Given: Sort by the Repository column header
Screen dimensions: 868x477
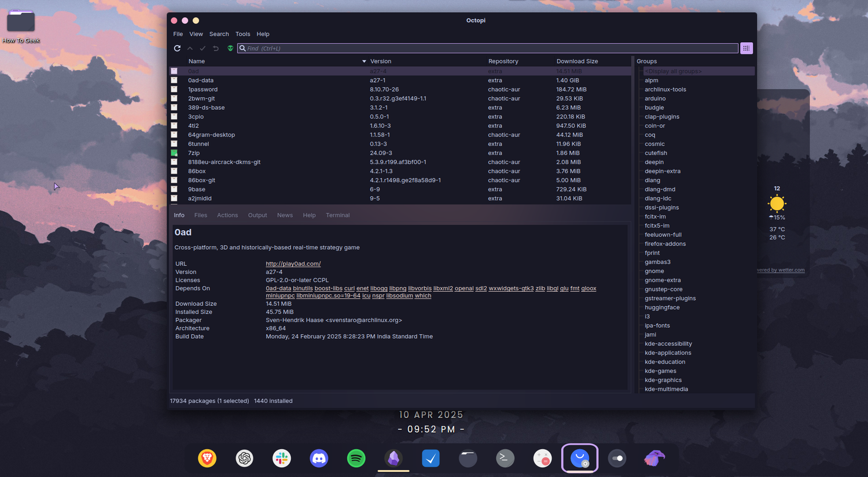Looking at the screenshot, I should (x=503, y=61).
